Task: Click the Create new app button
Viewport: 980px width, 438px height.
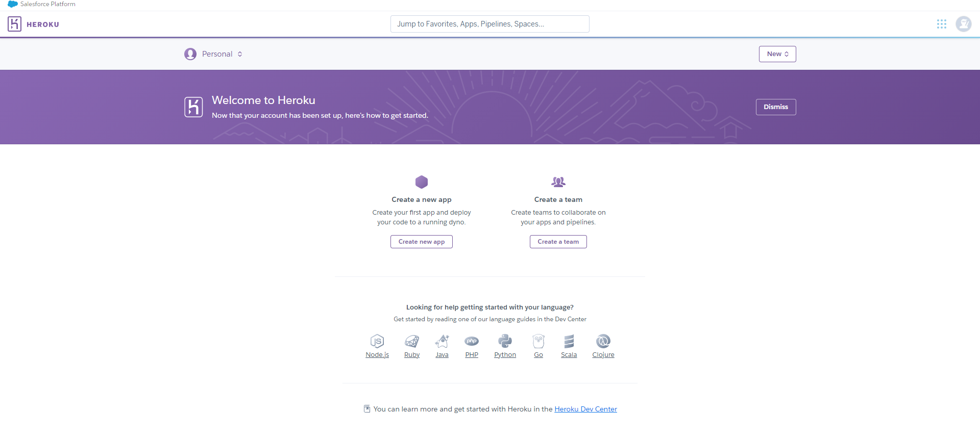Action: click(422, 242)
